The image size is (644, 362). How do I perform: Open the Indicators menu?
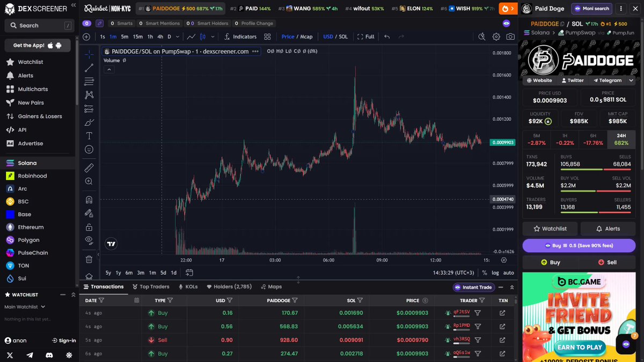click(240, 36)
